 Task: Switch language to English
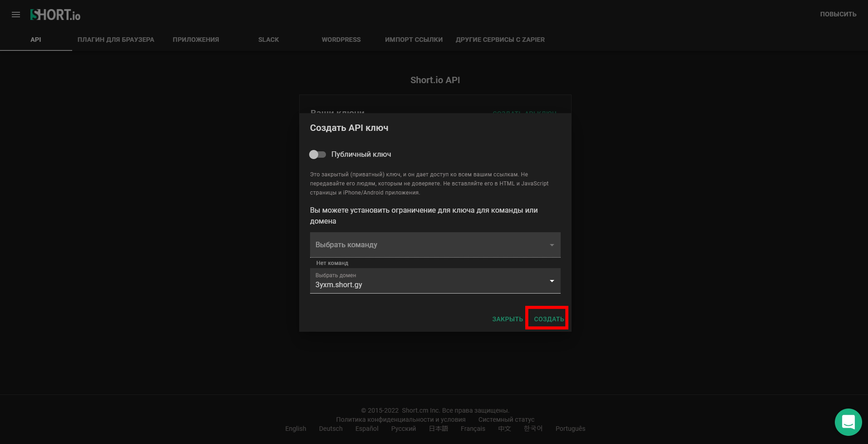296,429
